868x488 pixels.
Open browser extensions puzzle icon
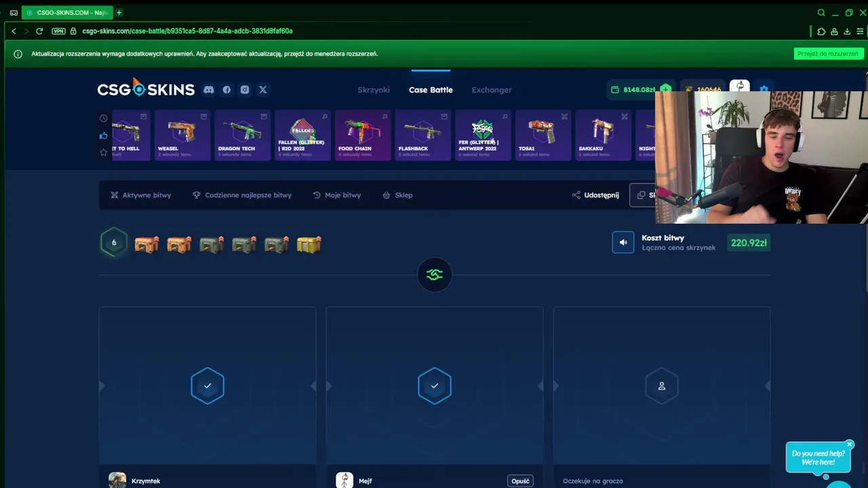[821, 31]
